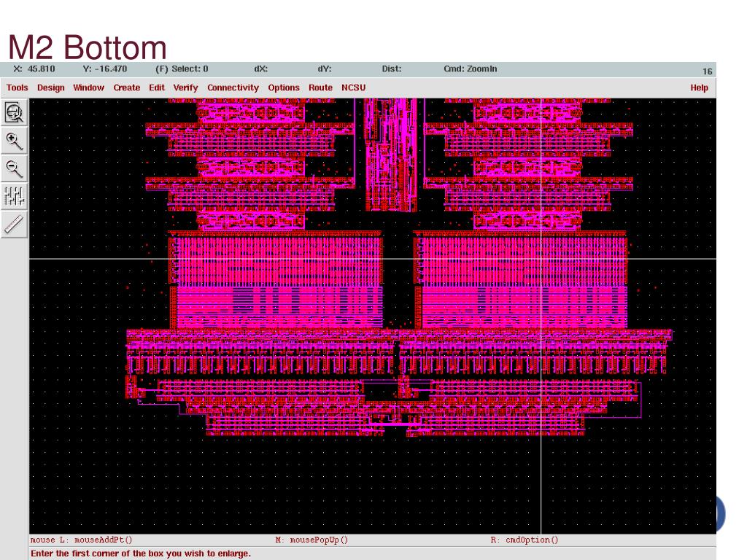Click the mouse L: mouseAddPt() hint
Viewport: 747px width, 560px height.
(82, 540)
